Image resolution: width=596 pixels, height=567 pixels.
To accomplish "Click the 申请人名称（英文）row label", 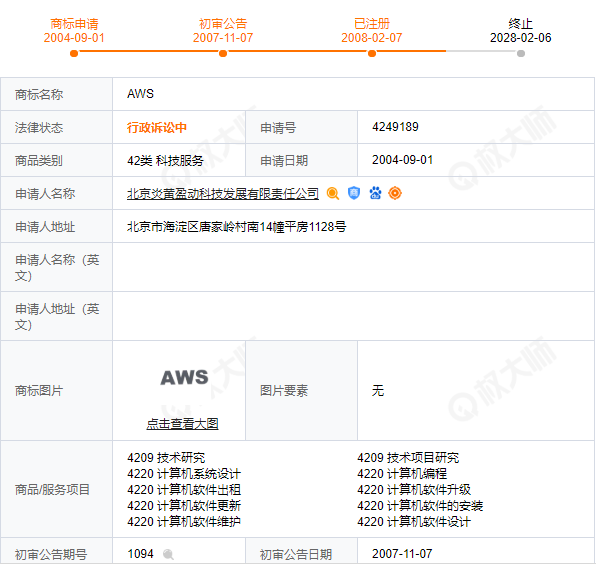I will [x=57, y=268].
